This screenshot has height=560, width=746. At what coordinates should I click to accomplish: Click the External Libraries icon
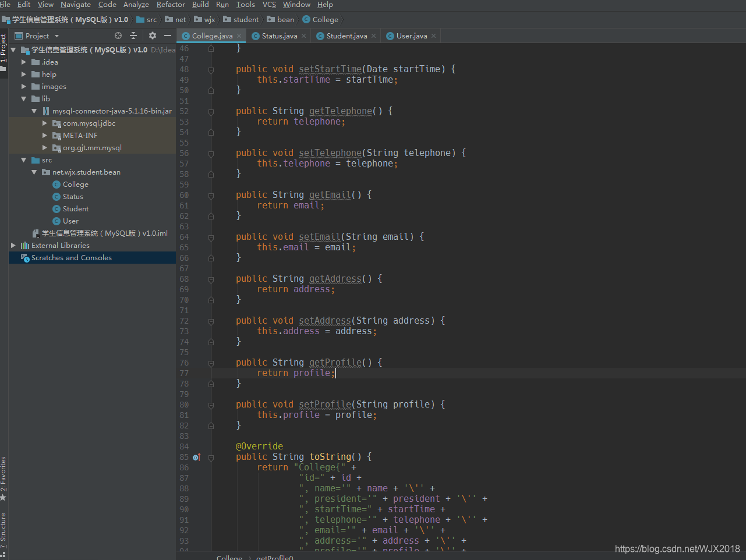pyautogui.click(x=25, y=246)
